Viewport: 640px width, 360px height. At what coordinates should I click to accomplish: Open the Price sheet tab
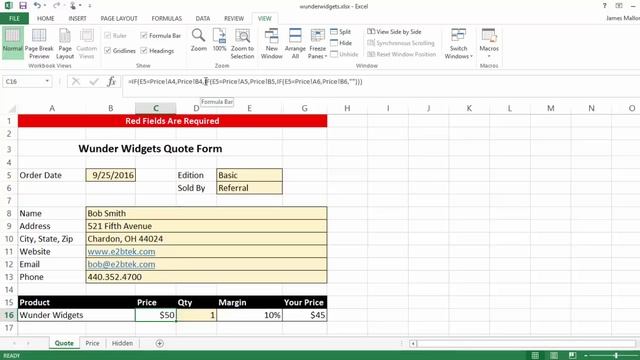pos(92,343)
